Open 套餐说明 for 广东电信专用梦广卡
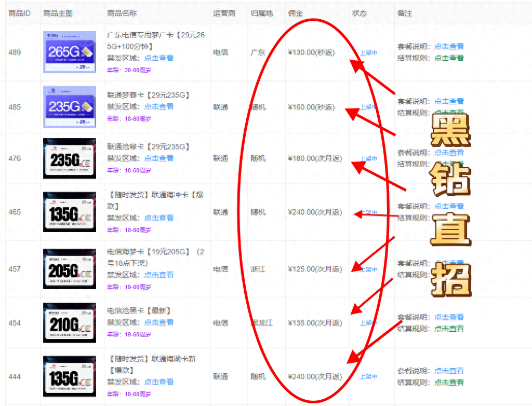Image resolution: width=532 pixels, height=406 pixels. [x=449, y=46]
